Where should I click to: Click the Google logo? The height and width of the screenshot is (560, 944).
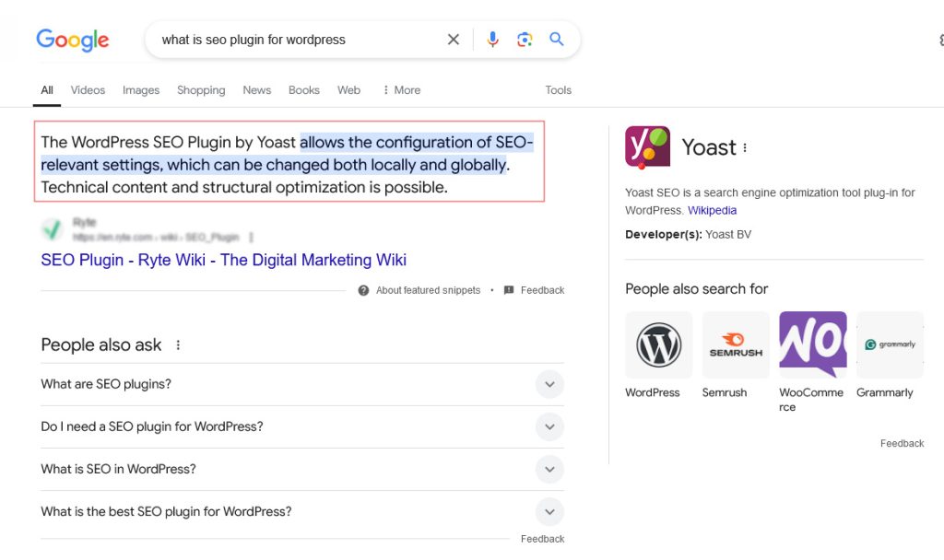72,40
